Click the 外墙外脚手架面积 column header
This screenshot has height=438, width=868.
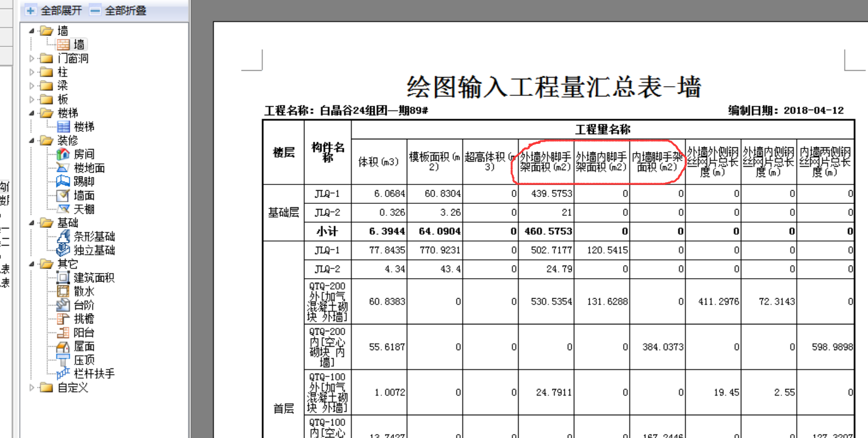[546, 162]
